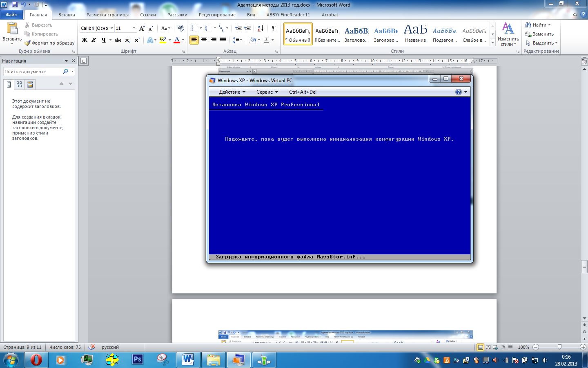588x368 pixels.
Task: Open the Действие menu in Virtual PC
Action: (232, 92)
